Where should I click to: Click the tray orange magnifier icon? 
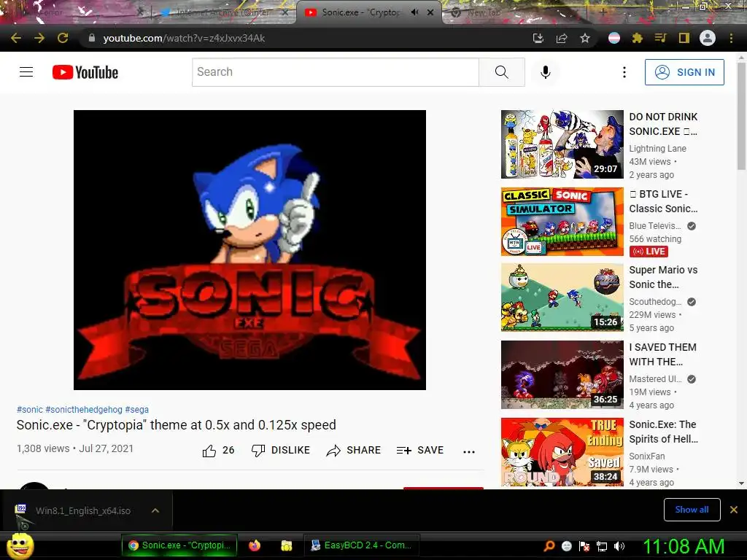[549, 545]
